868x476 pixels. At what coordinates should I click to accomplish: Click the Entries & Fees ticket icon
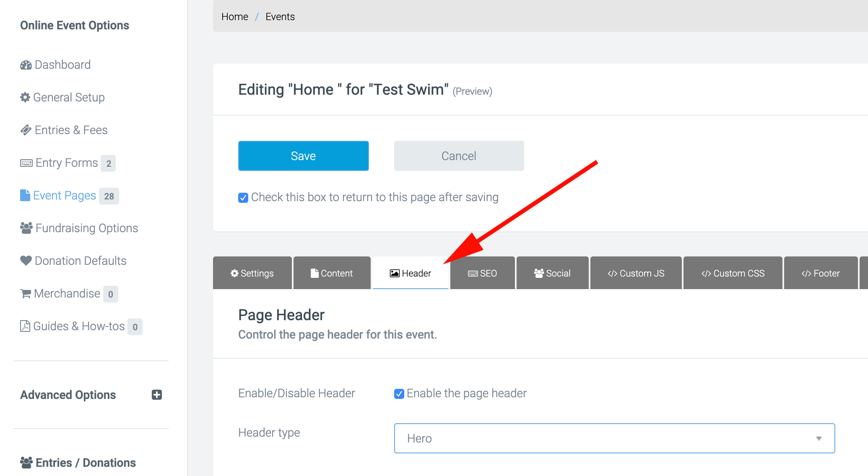tap(26, 130)
